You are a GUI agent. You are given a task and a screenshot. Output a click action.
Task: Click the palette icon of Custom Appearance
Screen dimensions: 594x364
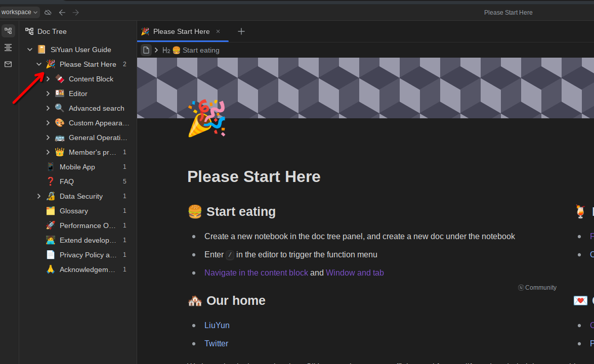pos(60,123)
